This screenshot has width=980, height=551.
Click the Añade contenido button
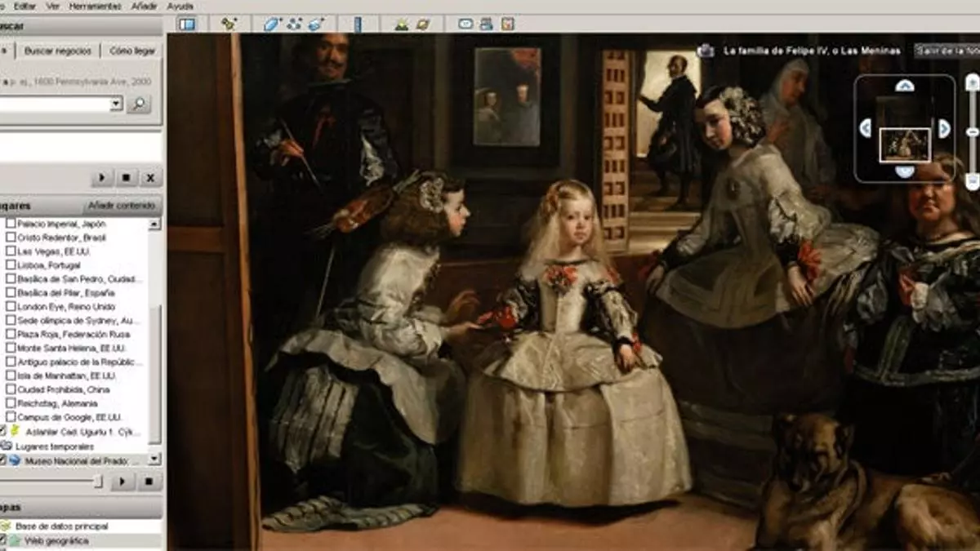point(123,205)
